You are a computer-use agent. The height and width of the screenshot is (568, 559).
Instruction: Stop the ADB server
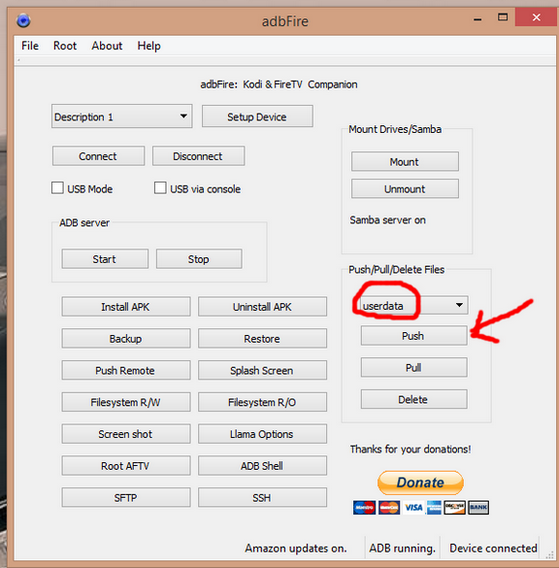[199, 259]
